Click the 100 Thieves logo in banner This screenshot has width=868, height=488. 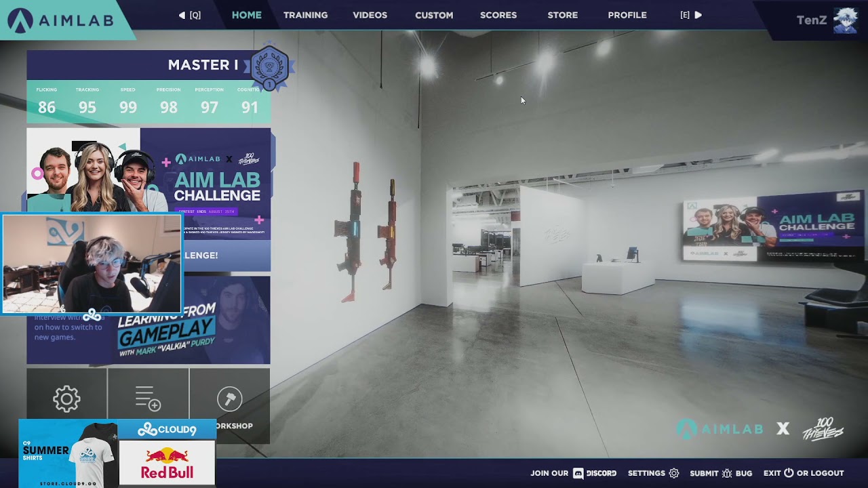249,159
